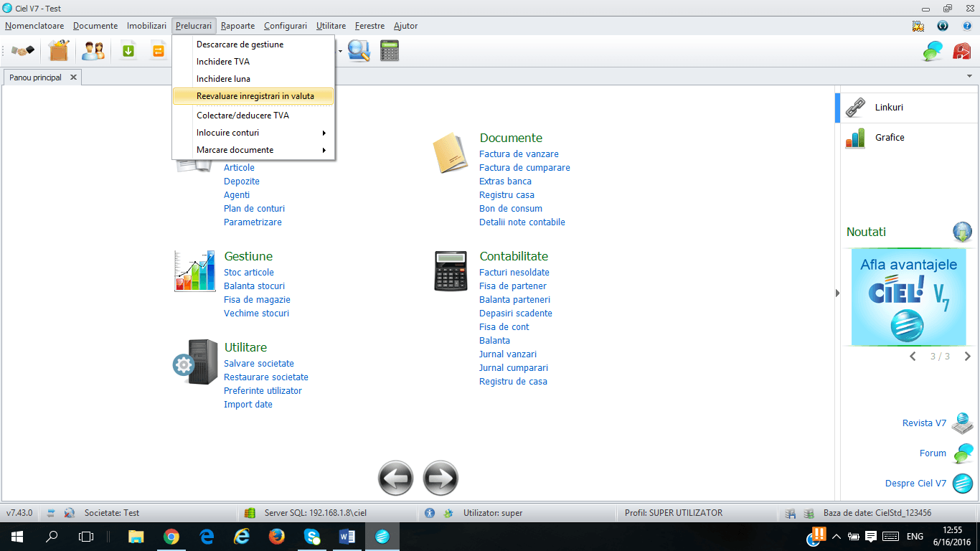Click the red exit door icon

tap(961, 51)
